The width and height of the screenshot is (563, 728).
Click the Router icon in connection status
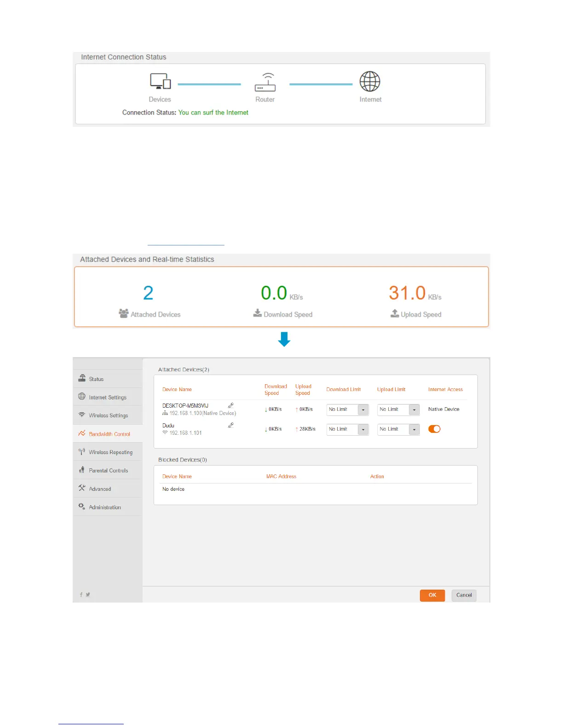[x=265, y=82]
